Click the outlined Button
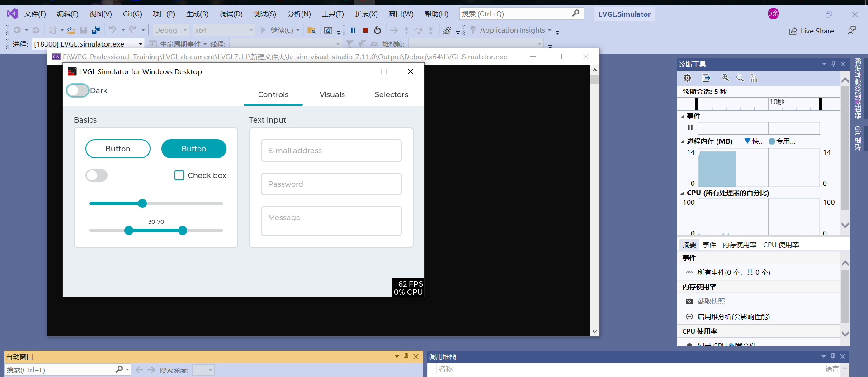The width and height of the screenshot is (868, 377). pyautogui.click(x=118, y=149)
